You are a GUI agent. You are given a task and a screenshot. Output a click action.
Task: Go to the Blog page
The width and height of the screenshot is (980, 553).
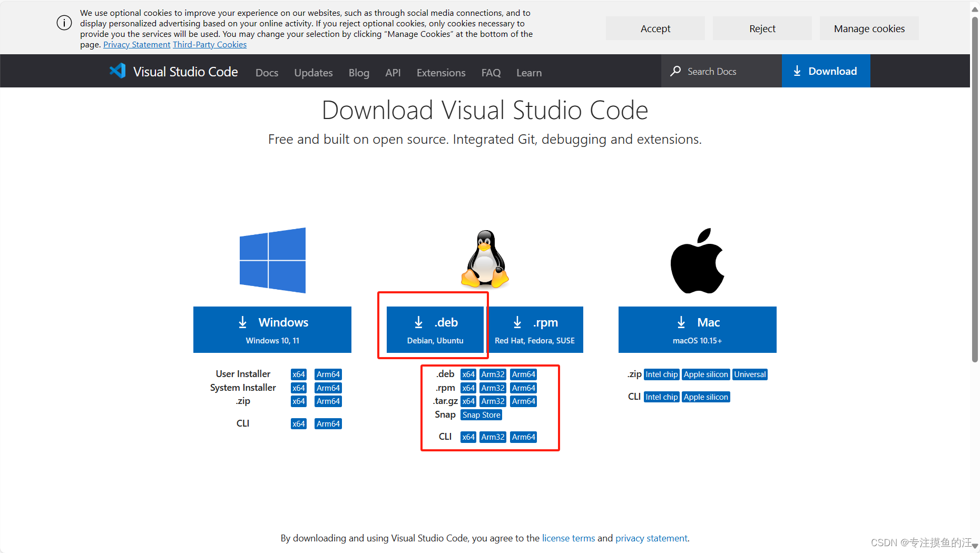click(x=359, y=73)
